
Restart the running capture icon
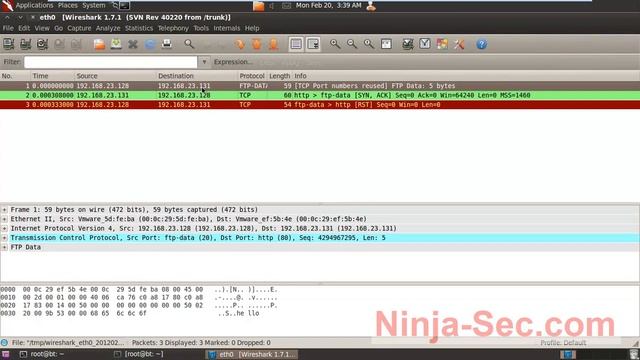point(76,44)
